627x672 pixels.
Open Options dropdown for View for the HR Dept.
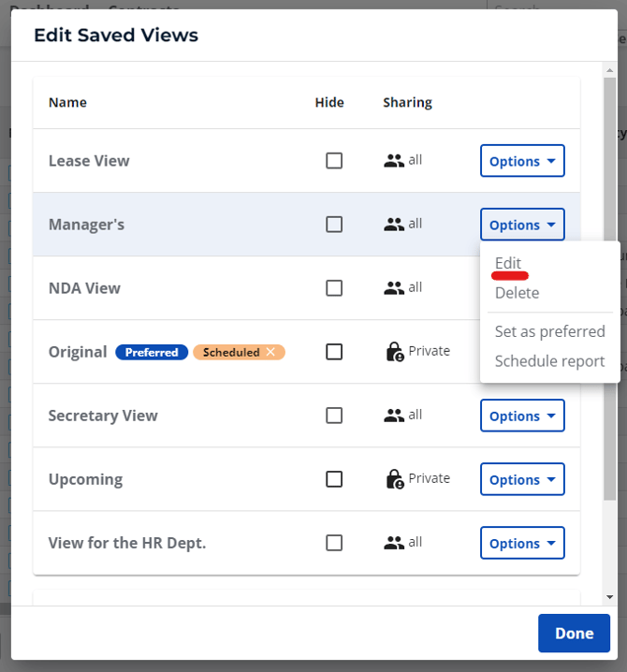[522, 543]
